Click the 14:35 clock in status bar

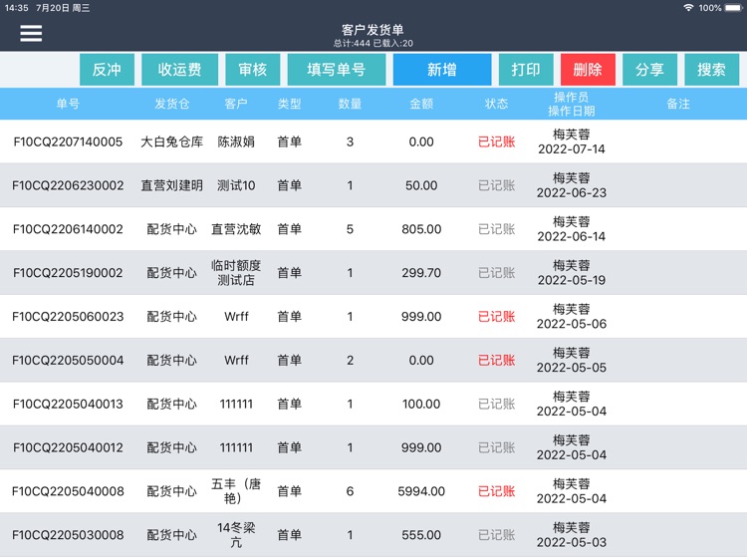(x=17, y=8)
